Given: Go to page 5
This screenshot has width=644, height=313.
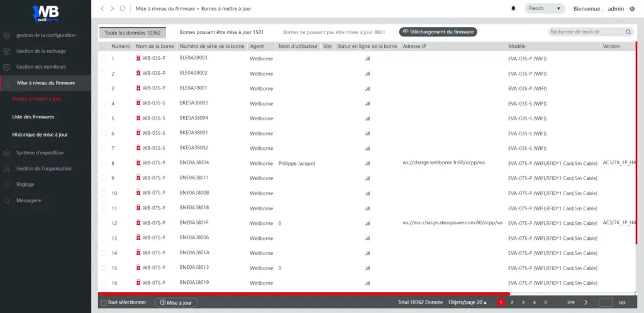Looking at the screenshot, I should [545, 303].
